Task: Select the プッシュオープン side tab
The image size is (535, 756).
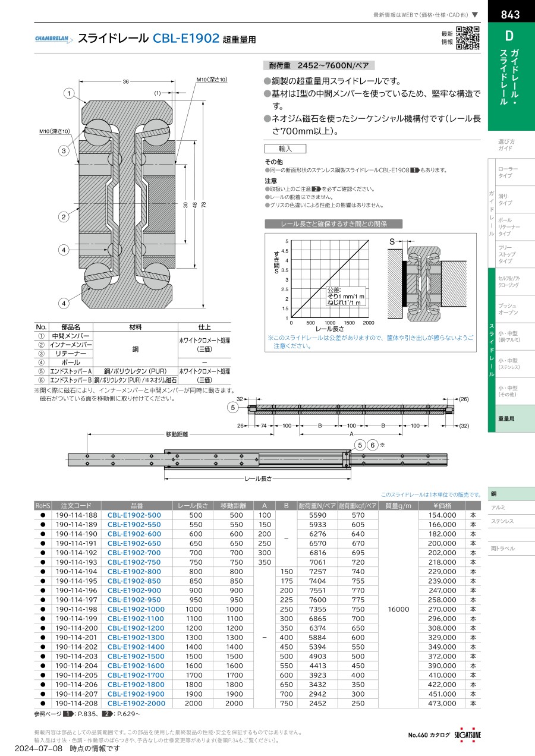Action: [x=508, y=308]
